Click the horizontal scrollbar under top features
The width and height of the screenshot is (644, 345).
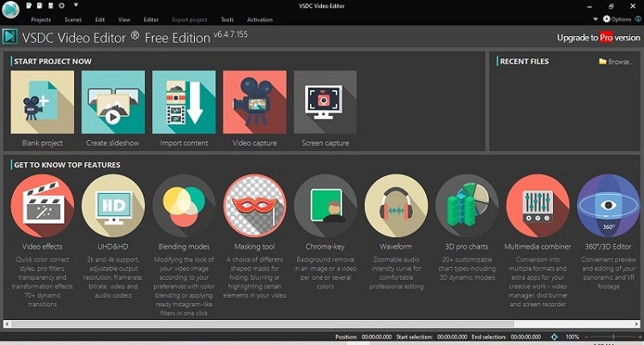click(322, 324)
